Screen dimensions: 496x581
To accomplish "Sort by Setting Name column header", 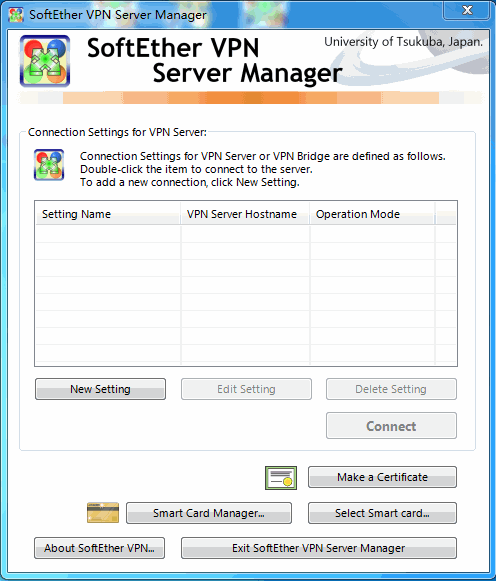I will click(x=108, y=214).
